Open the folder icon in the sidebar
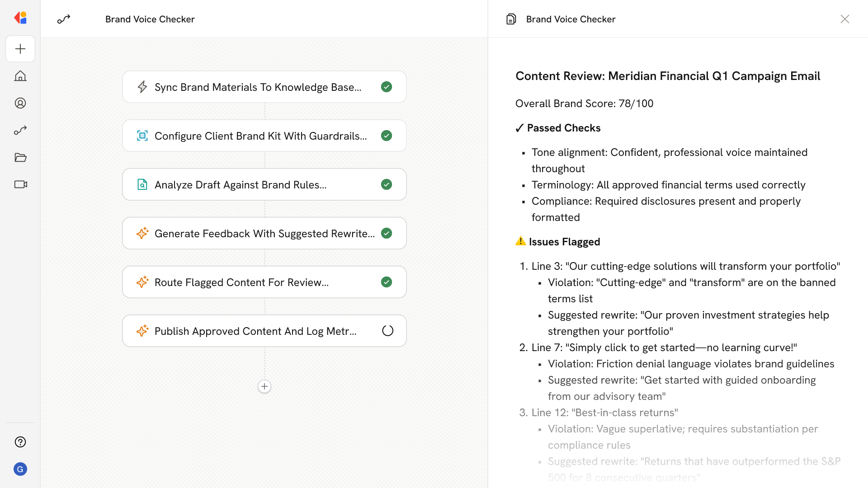Screen dimensions: 868x488 click(x=20, y=157)
